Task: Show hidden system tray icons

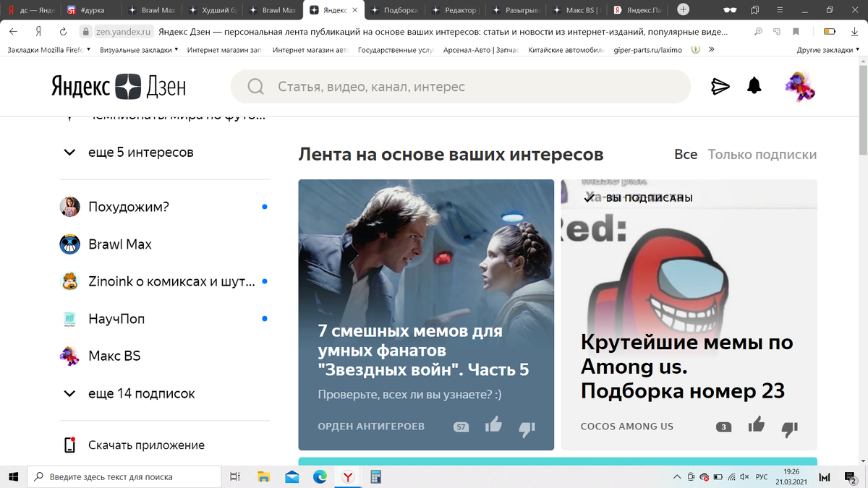Action: coord(677,476)
